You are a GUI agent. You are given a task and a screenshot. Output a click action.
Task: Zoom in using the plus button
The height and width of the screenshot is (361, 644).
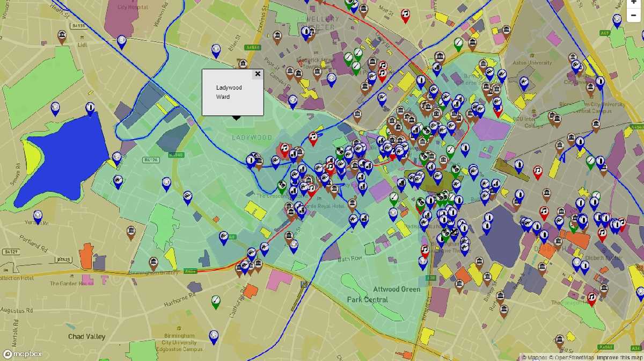click(x=634, y=2)
